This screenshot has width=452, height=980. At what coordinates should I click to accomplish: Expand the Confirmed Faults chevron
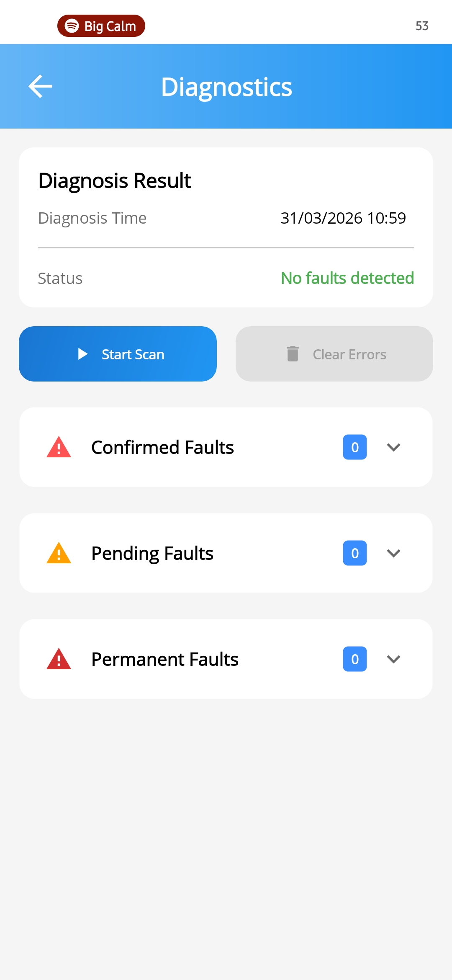[x=393, y=447]
